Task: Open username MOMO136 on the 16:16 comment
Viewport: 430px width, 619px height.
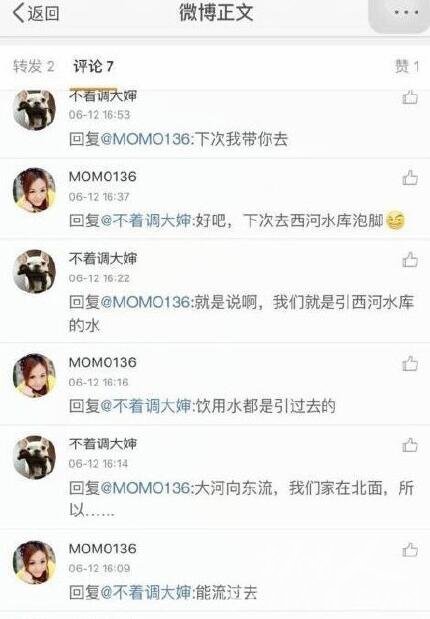Action: pos(103,362)
